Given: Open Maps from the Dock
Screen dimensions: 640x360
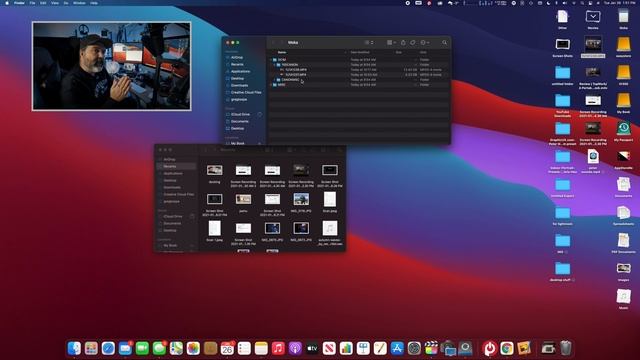Looking at the screenshot, I should point(176,348).
